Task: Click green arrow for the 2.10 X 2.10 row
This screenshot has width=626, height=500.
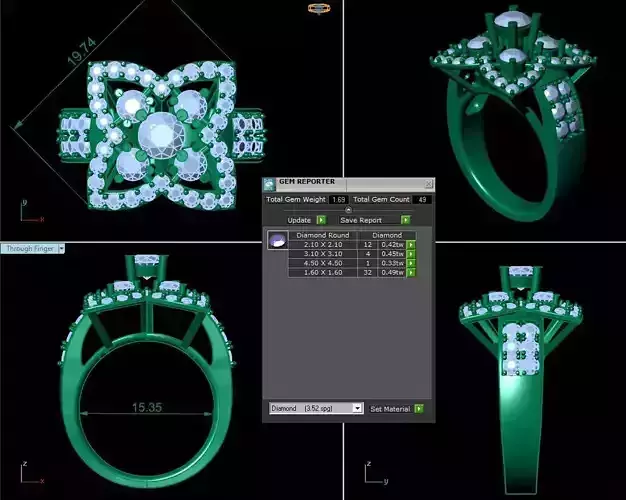Action: pyautogui.click(x=411, y=244)
